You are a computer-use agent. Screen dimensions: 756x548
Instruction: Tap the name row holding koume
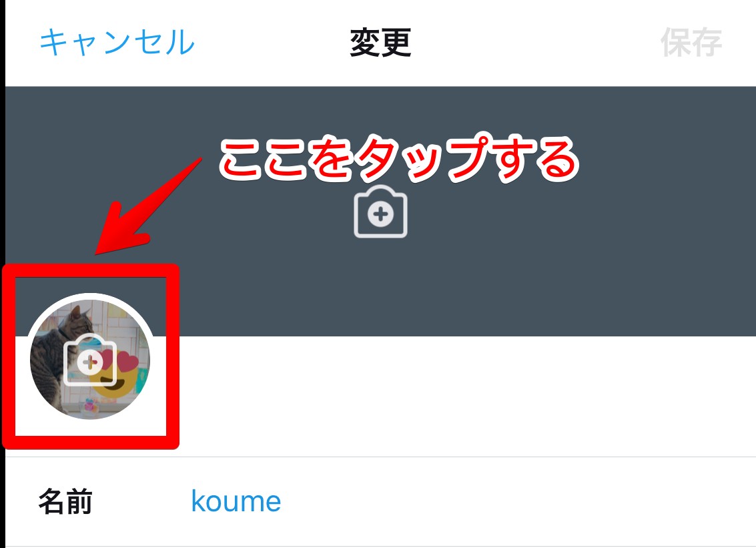380,502
